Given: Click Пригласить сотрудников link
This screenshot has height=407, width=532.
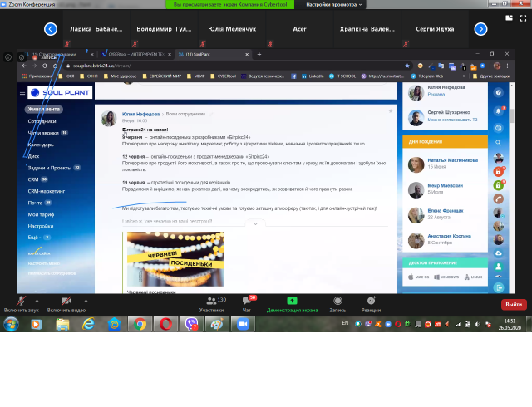Looking at the screenshot, I should (x=52, y=273).
